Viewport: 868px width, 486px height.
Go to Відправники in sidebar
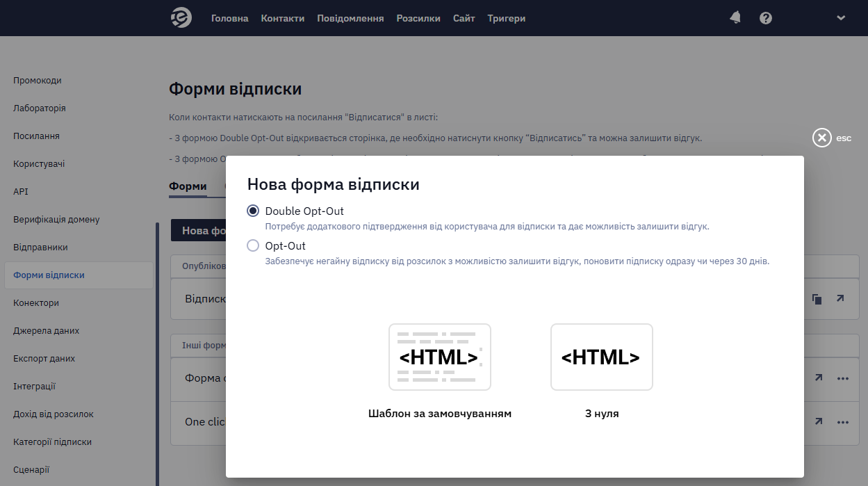click(x=40, y=248)
